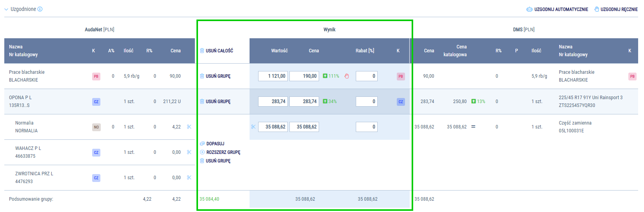644x212 pixels.
Task: Click the red hand icon beside 111%
Action: pyautogui.click(x=346, y=76)
